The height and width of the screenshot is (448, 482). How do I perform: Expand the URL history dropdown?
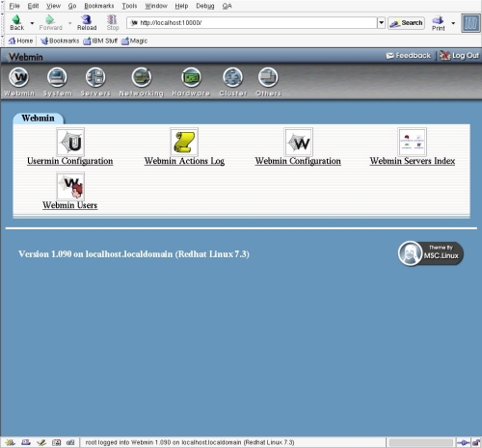[381, 23]
